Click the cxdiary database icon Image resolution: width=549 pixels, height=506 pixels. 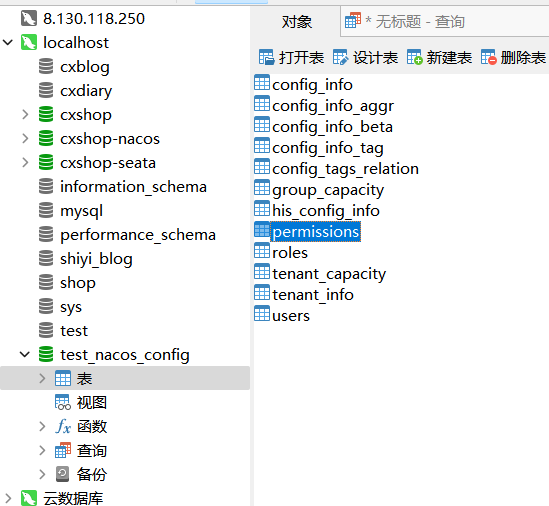coord(46,90)
